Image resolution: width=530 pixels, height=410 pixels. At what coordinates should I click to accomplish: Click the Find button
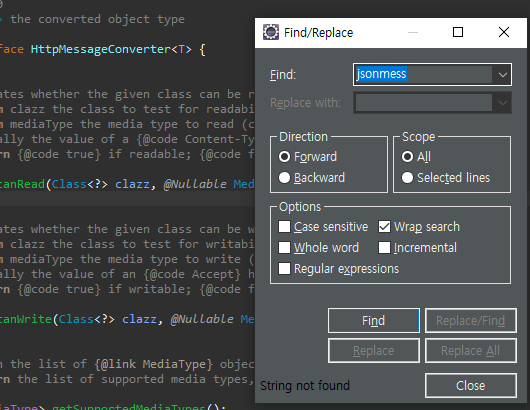[x=374, y=320]
